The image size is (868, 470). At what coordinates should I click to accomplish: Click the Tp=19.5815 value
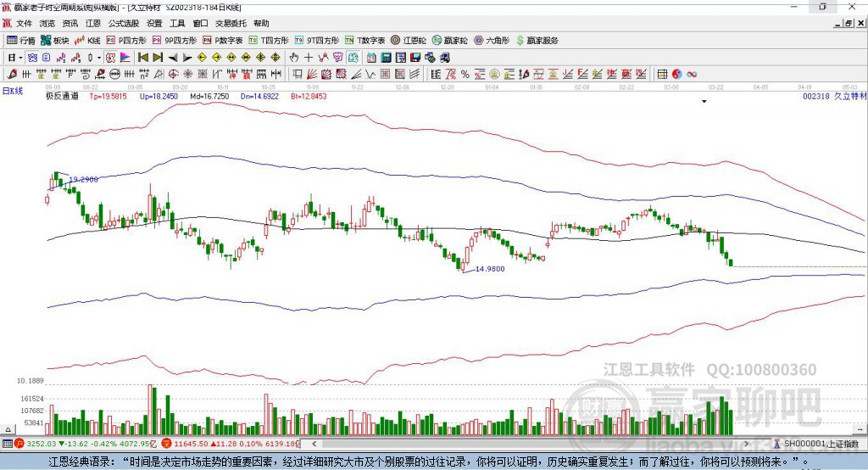(x=108, y=96)
